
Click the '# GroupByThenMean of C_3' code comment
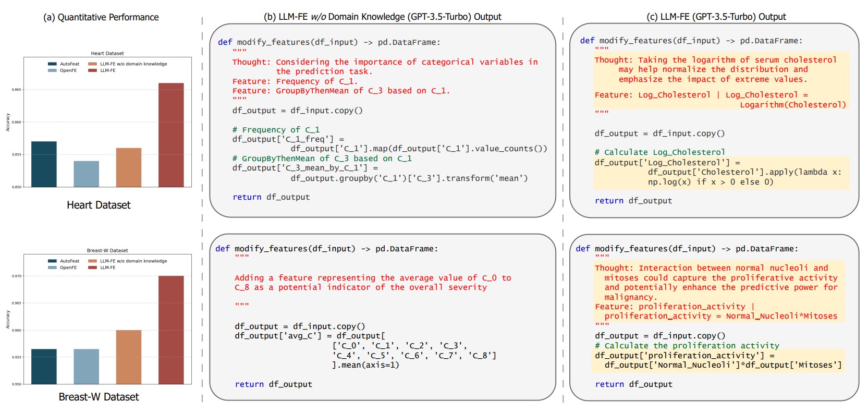pos(322,159)
